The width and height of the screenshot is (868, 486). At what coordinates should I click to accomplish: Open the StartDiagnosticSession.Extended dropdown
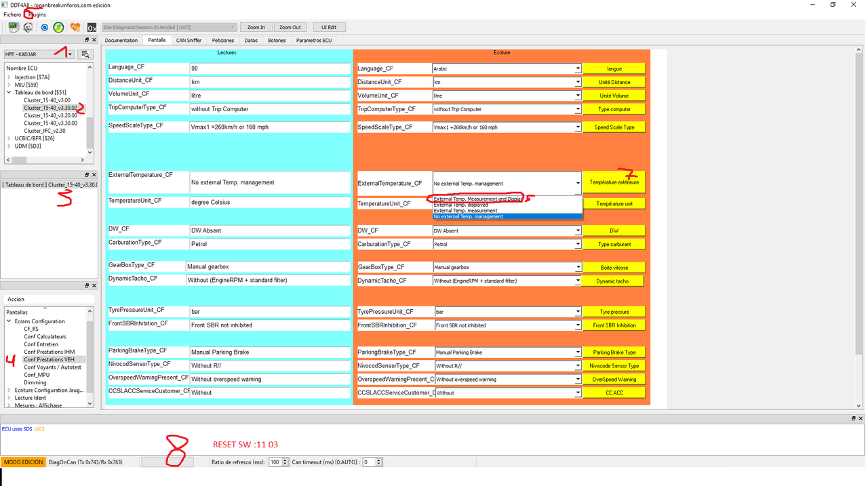pyautogui.click(x=168, y=27)
